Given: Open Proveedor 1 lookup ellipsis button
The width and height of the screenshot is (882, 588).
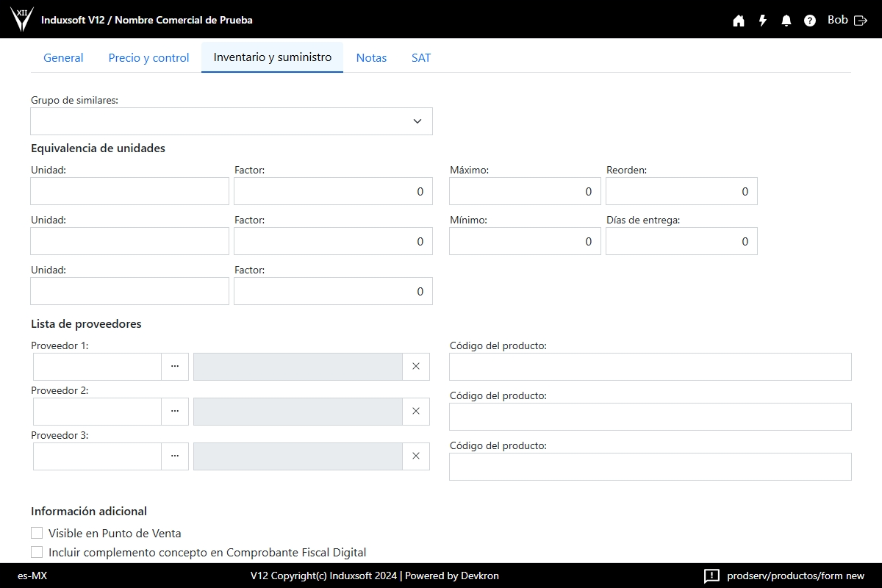Looking at the screenshot, I should click(x=175, y=367).
